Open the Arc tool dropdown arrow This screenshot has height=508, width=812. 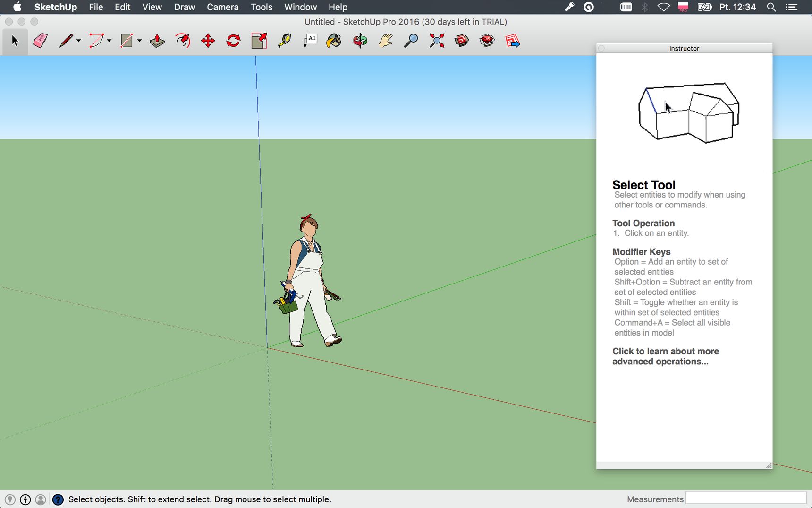click(109, 41)
